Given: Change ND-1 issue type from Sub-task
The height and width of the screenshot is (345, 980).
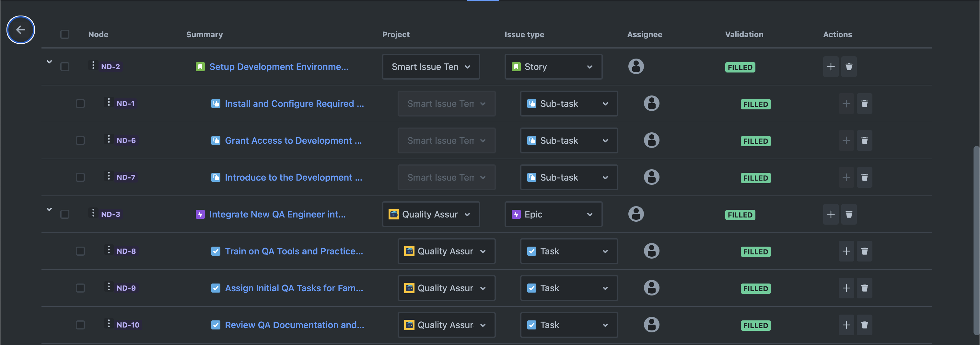Looking at the screenshot, I should point(569,104).
